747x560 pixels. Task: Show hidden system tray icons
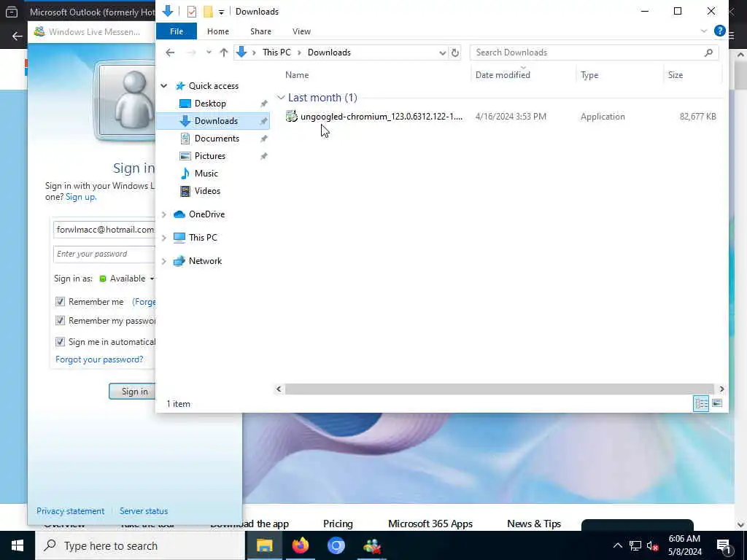coord(617,545)
